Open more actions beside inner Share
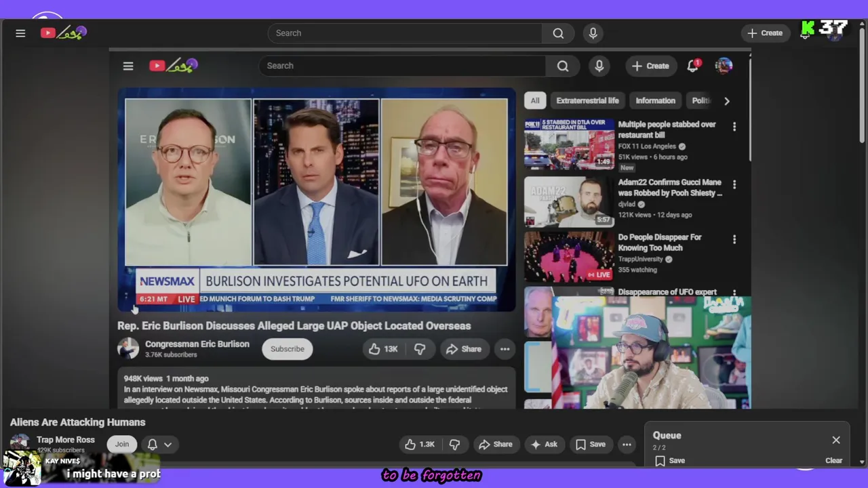The height and width of the screenshot is (488, 868). point(505,349)
